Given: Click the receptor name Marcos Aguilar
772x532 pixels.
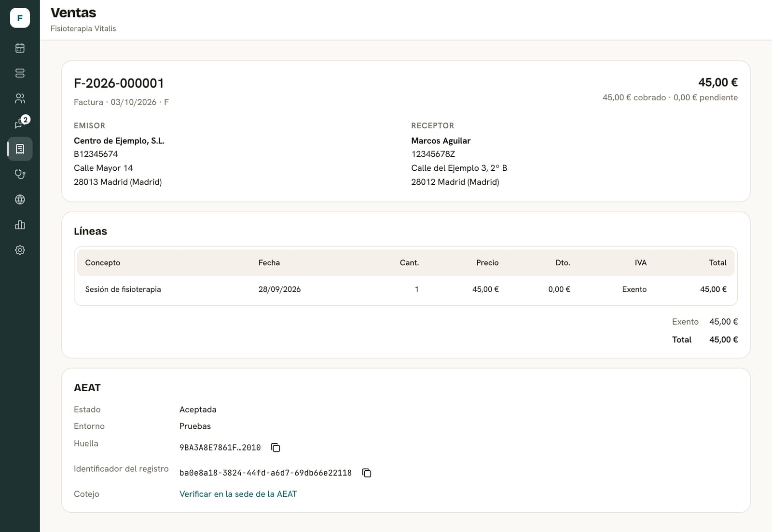Looking at the screenshot, I should pyautogui.click(x=441, y=141).
